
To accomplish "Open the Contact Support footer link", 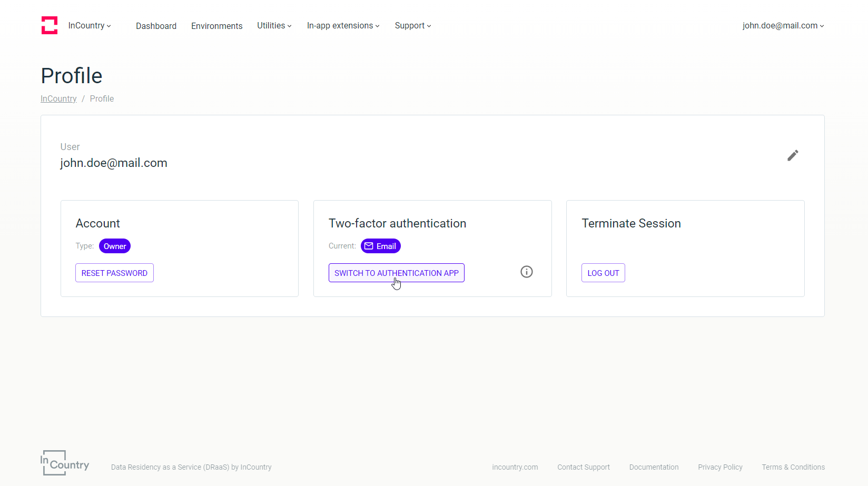I will pos(584,467).
